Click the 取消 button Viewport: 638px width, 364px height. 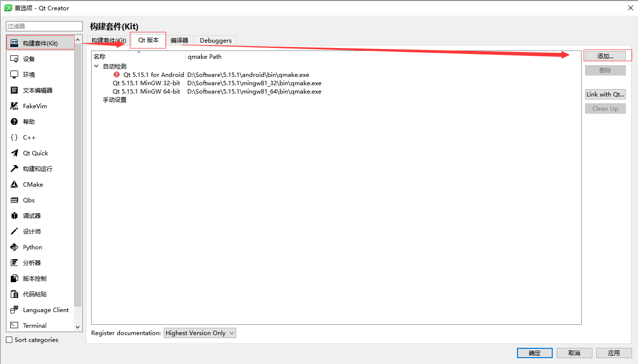click(574, 353)
